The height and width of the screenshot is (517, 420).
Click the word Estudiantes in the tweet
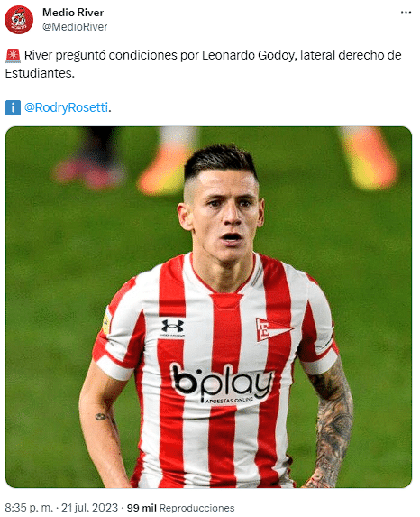click(39, 73)
